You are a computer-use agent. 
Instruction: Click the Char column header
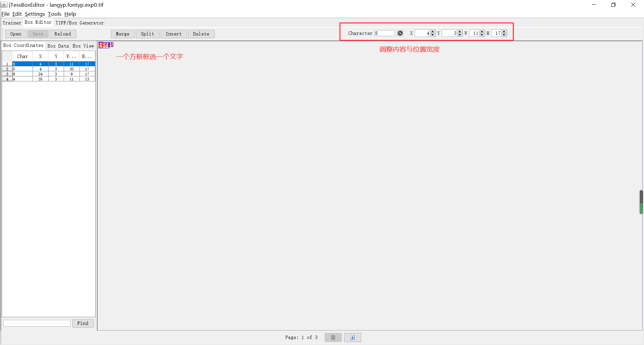[x=22, y=56]
